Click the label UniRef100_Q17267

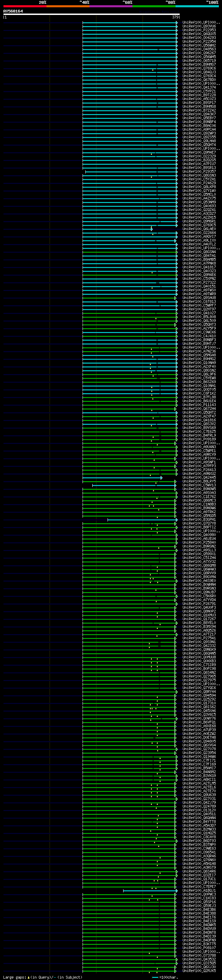point(199,619)
